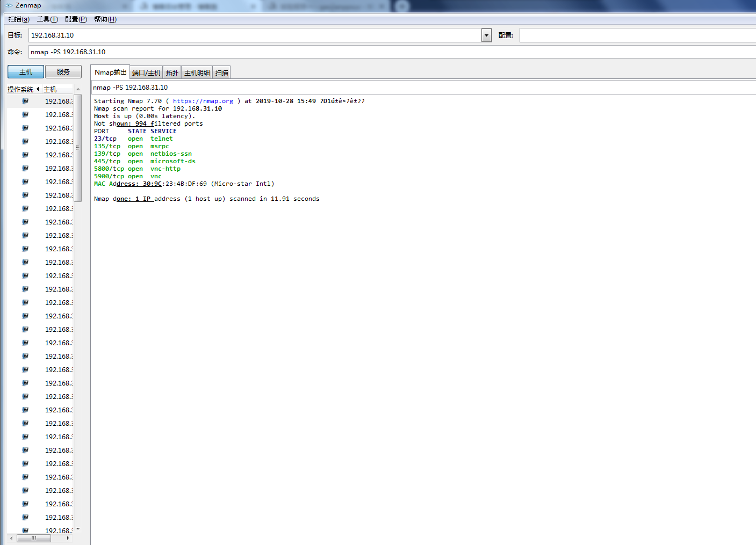Open the 帮助(H) menu
756x545 pixels.
tap(105, 19)
